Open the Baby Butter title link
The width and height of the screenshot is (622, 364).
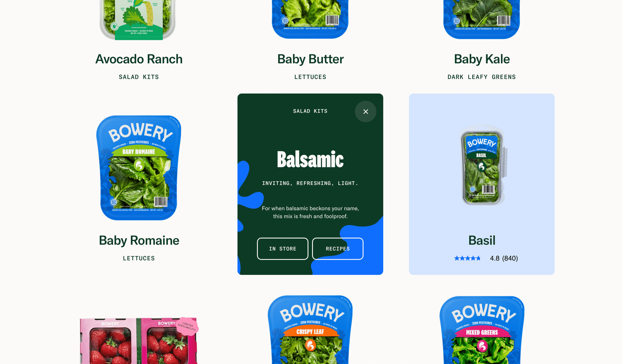(310, 59)
